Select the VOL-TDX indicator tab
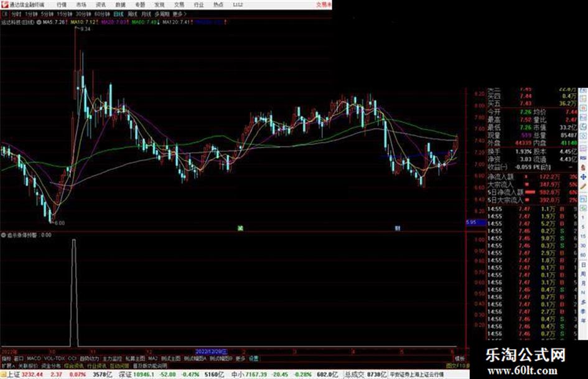The width and height of the screenshot is (588, 379). (54, 358)
